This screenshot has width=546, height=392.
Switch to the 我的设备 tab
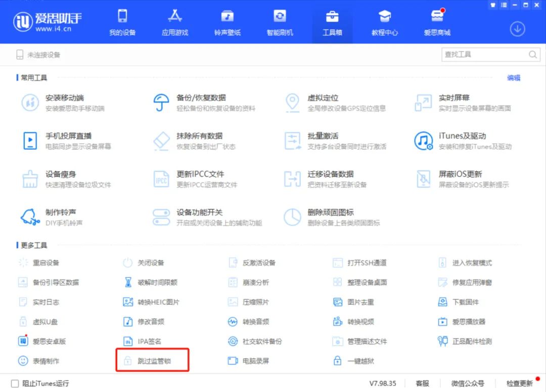point(121,23)
